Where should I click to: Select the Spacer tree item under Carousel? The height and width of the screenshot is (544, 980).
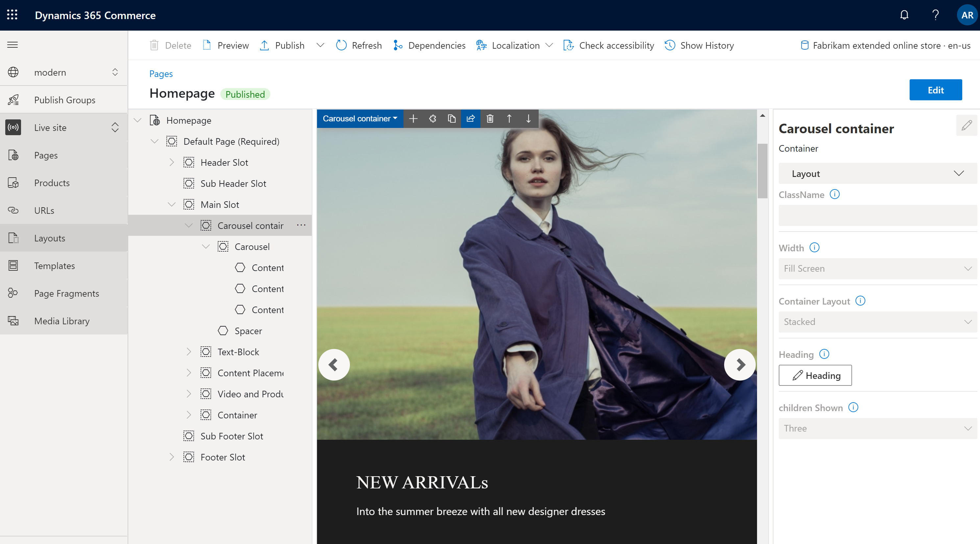[x=249, y=331]
